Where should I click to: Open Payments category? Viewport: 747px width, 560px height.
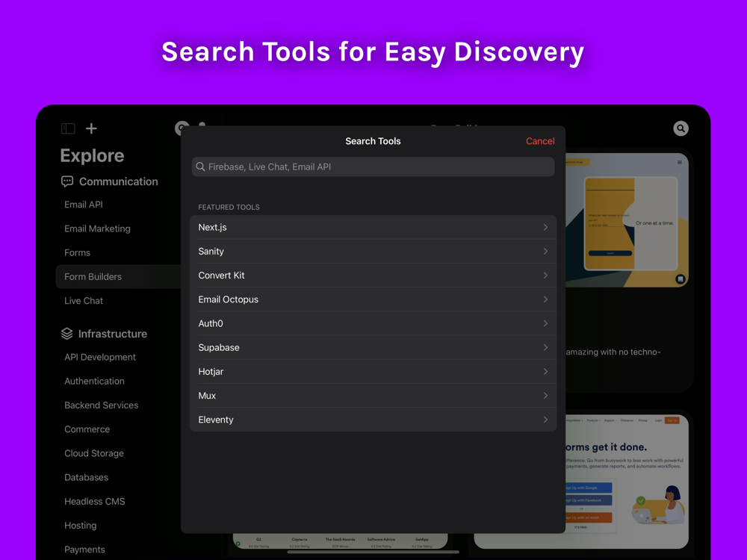[84, 550]
